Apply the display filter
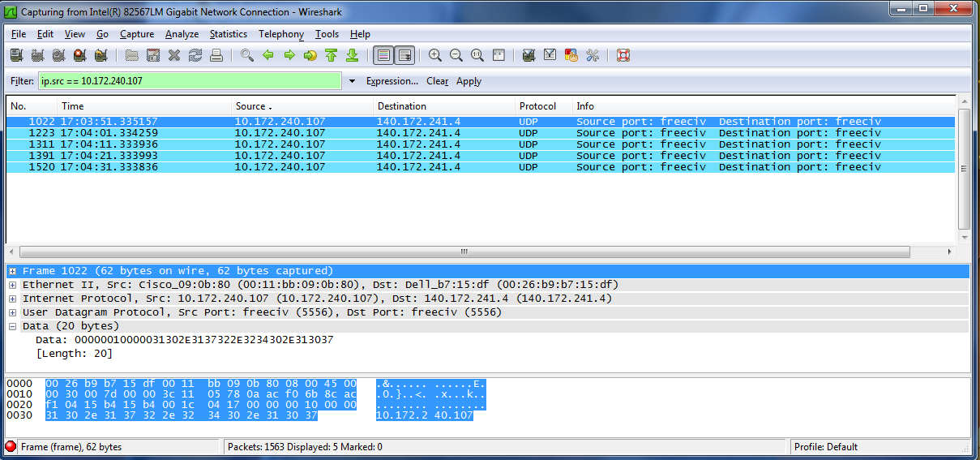This screenshot has height=460, width=980. click(x=469, y=81)
